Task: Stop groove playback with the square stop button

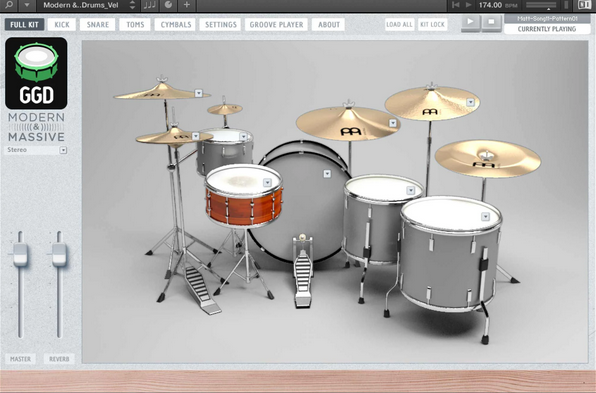Action: tap(491, 22)
